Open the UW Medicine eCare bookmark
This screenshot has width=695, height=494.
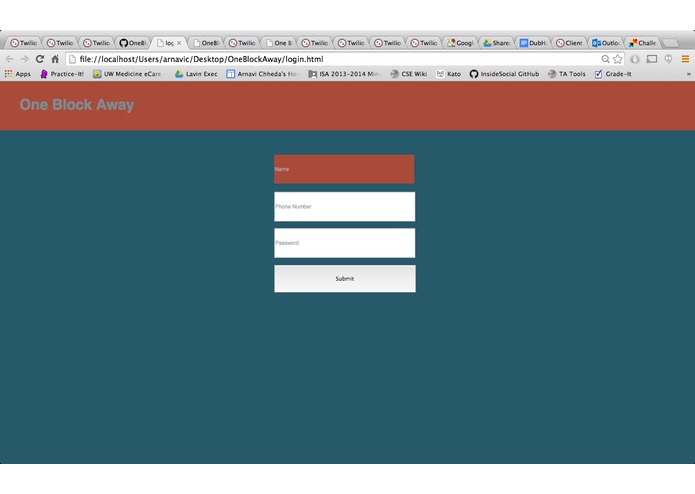(x=128, y=74)
